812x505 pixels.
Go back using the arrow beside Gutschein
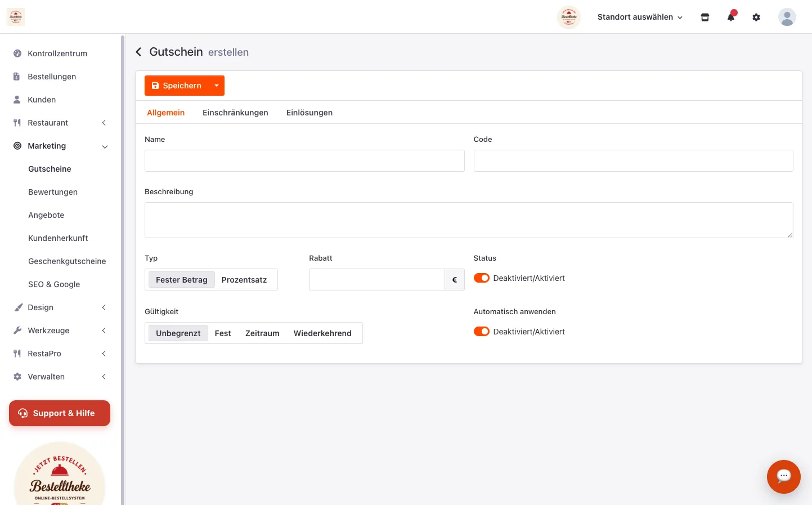click(x=138, y=52)
